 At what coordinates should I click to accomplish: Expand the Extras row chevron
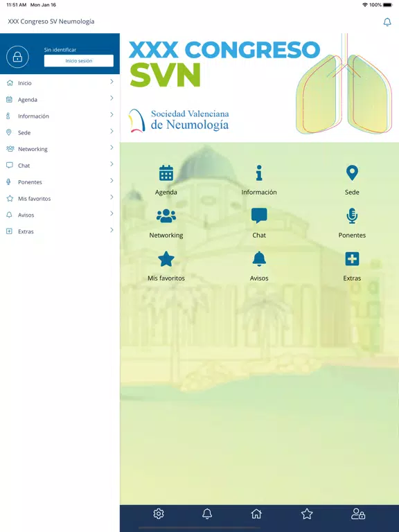(112, 231)
